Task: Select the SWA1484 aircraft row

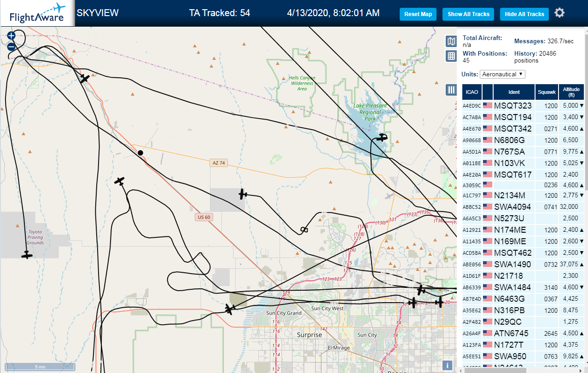Action: 524,287
